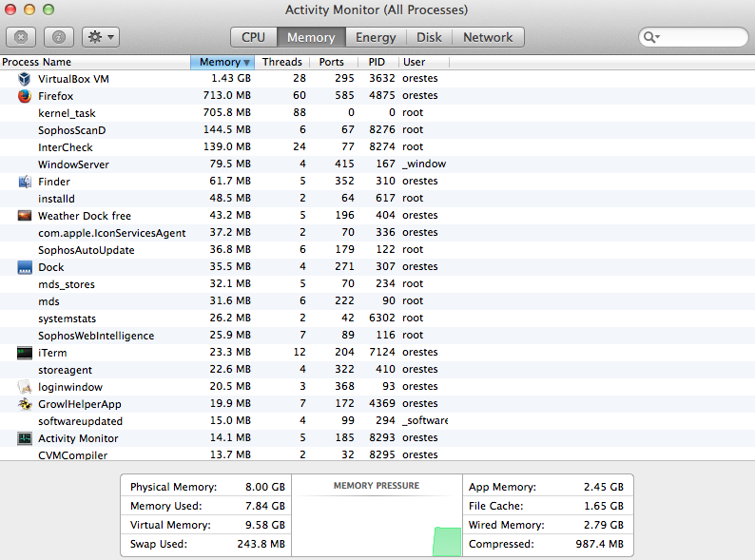Switch to the CPU tab
Image resolution: width=755 pixels, height=560 pixels.
click(253, 37)
